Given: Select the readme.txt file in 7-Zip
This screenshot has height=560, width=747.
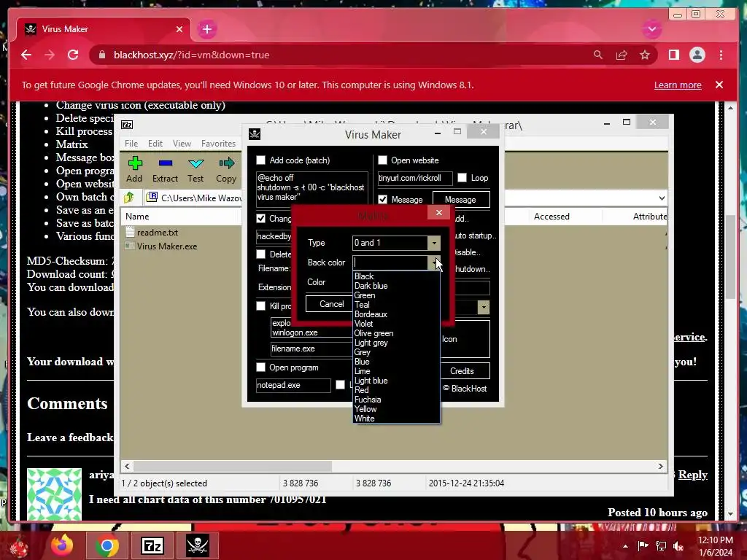Looking at the screenshot, I should click(158, 233).
